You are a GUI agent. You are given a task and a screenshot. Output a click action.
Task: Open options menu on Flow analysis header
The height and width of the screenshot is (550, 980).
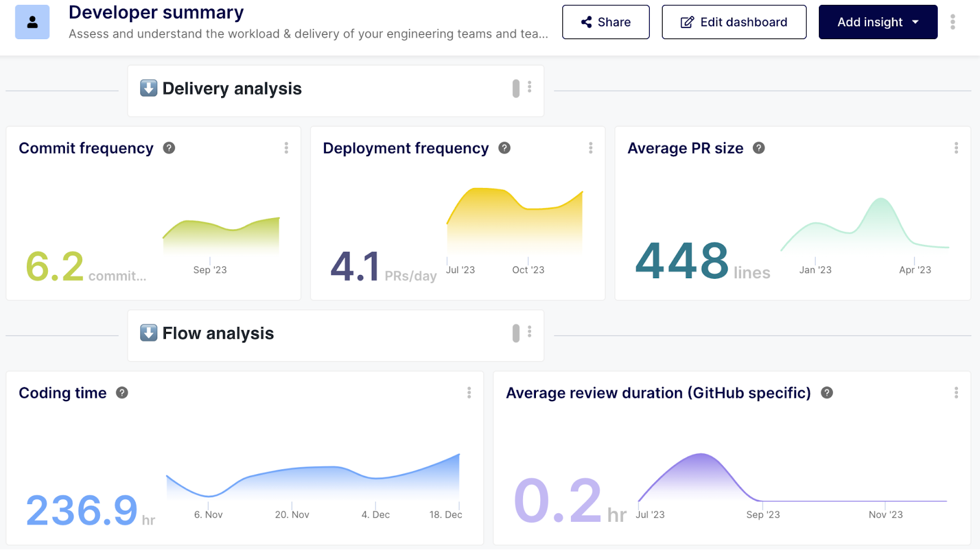(x=530, y=332)
